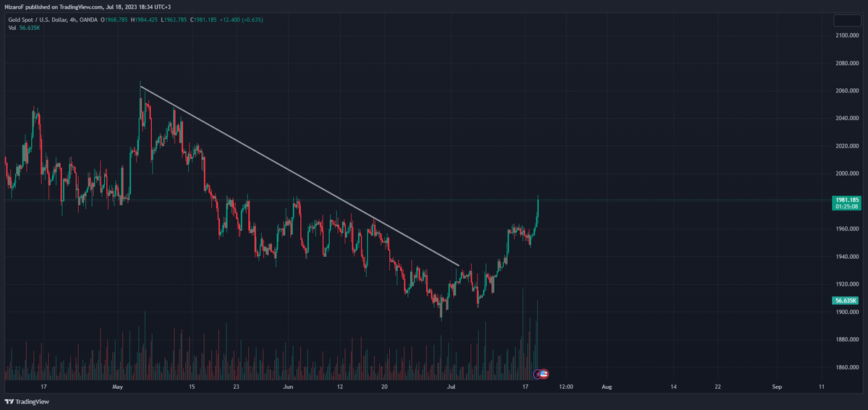Select the gray descending trend line

299,176
